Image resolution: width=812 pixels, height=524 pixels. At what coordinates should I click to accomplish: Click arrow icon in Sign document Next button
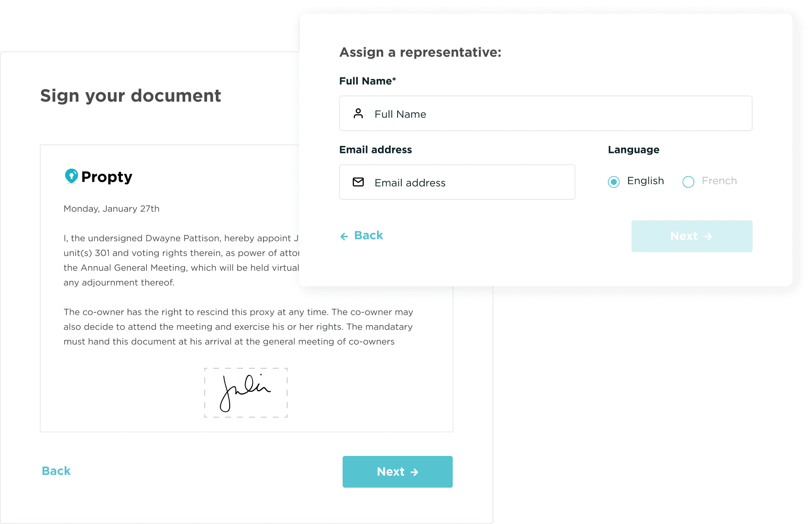coord(414,472)
